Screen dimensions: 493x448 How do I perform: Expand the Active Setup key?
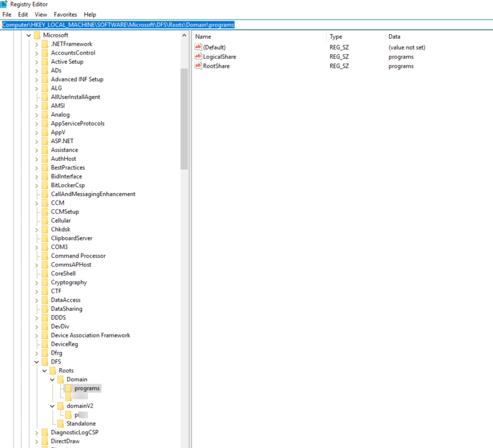(x=37, y=62)
